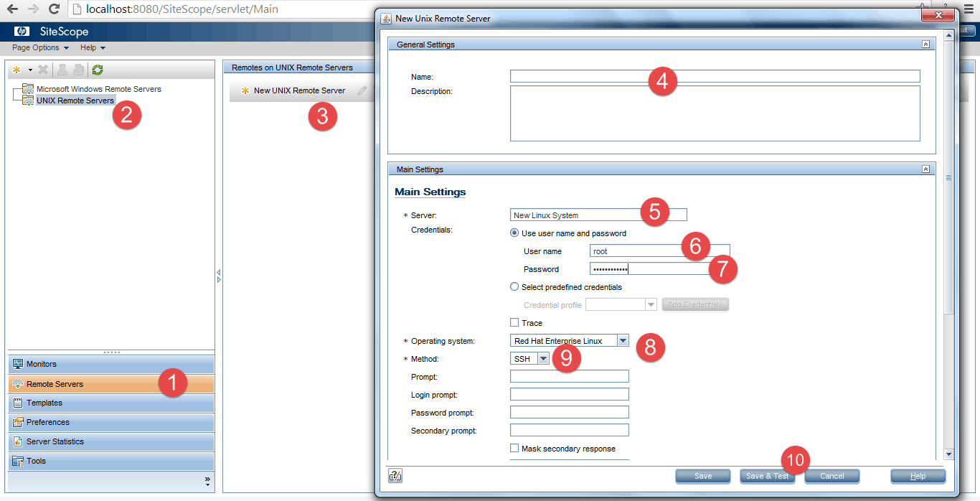Click the Password field

point(660,269)
